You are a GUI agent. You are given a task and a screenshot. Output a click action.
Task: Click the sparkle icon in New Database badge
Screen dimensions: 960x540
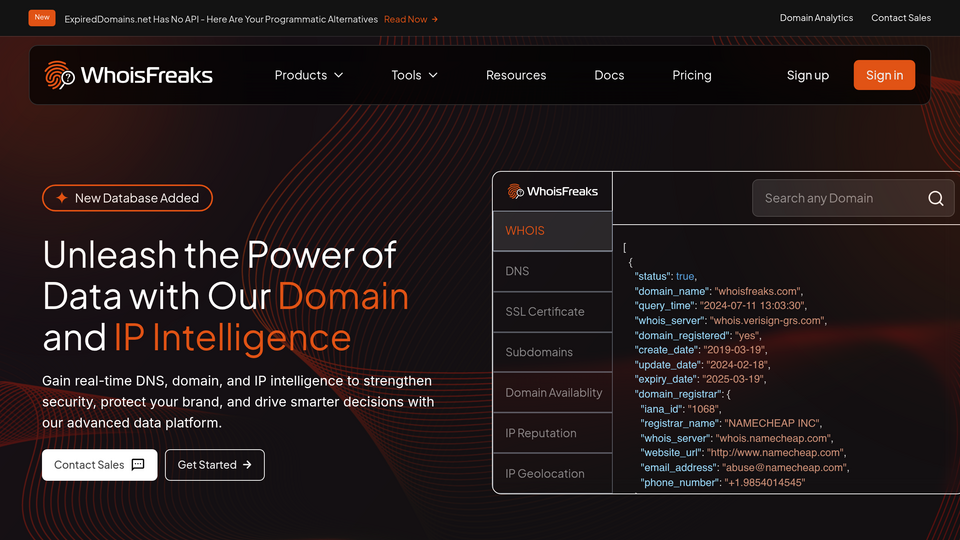tap(62, 198)
